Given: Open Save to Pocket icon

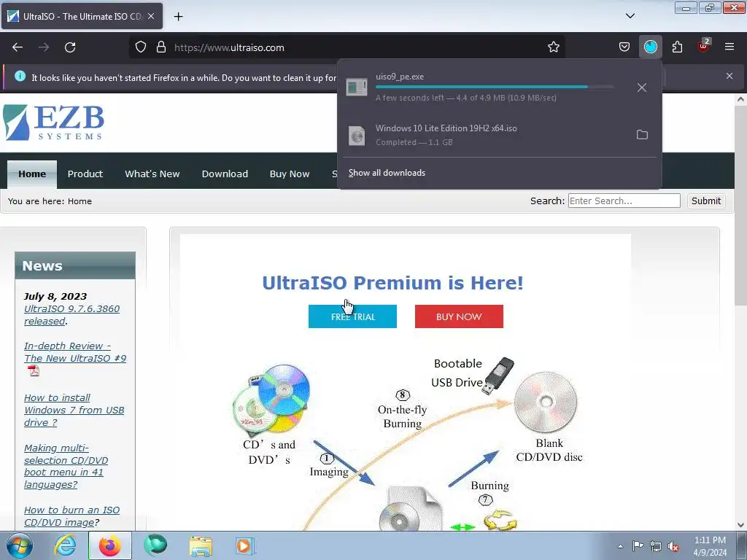Looking at the screenshot, I should (x=624, y=47).
